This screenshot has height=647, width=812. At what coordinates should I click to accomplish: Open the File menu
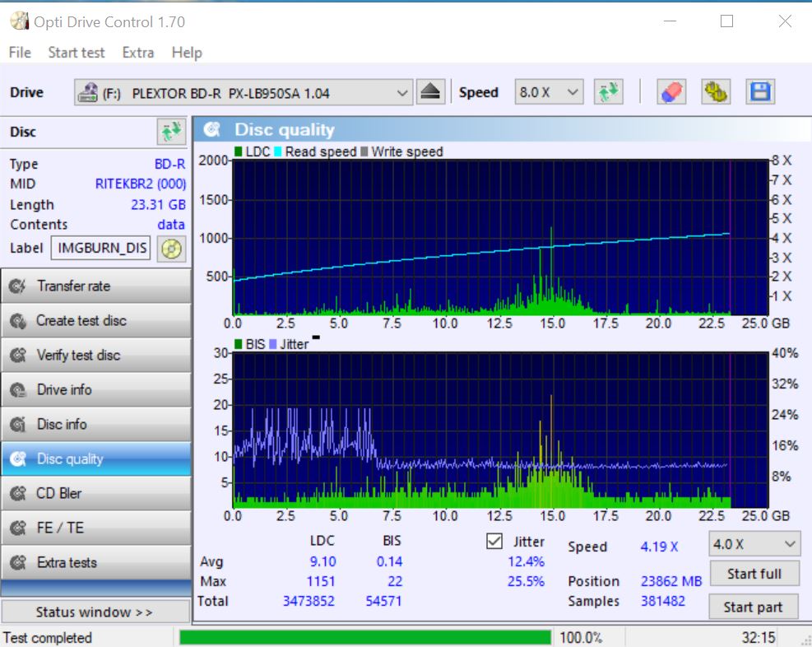click(x=20, y=53)
